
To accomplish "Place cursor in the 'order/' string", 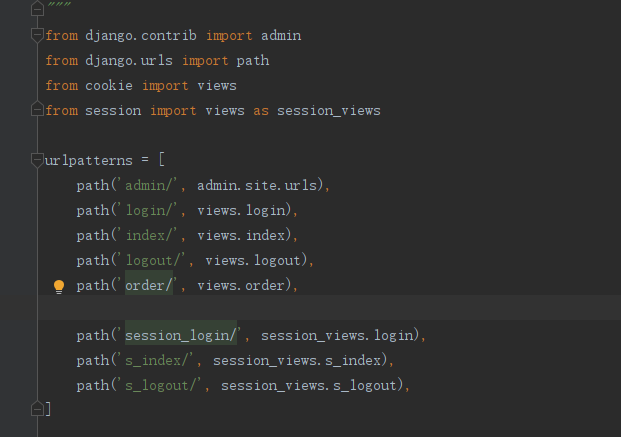I will coord(149,286).
